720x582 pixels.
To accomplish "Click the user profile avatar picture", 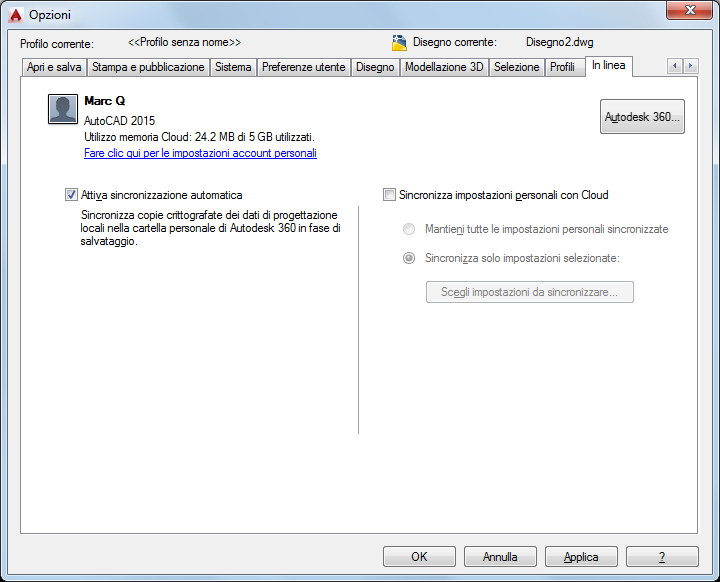I will pyautogui.click(x=63, y=109).
